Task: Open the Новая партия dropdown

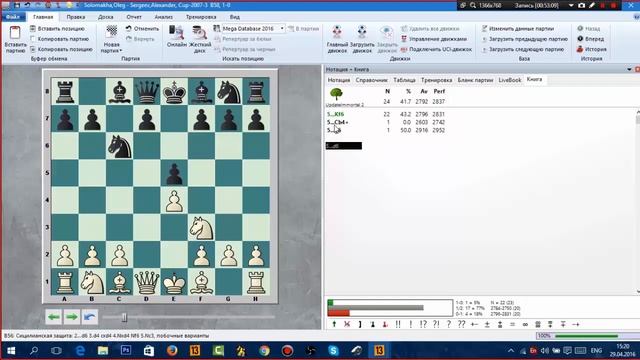Action: [x=111, y=47]
